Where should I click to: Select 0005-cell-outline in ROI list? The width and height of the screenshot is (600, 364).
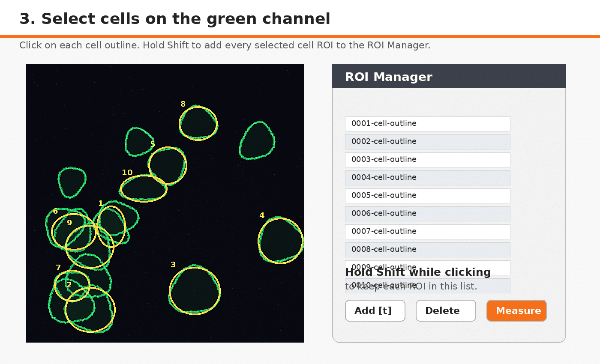(x=427, y=196)
